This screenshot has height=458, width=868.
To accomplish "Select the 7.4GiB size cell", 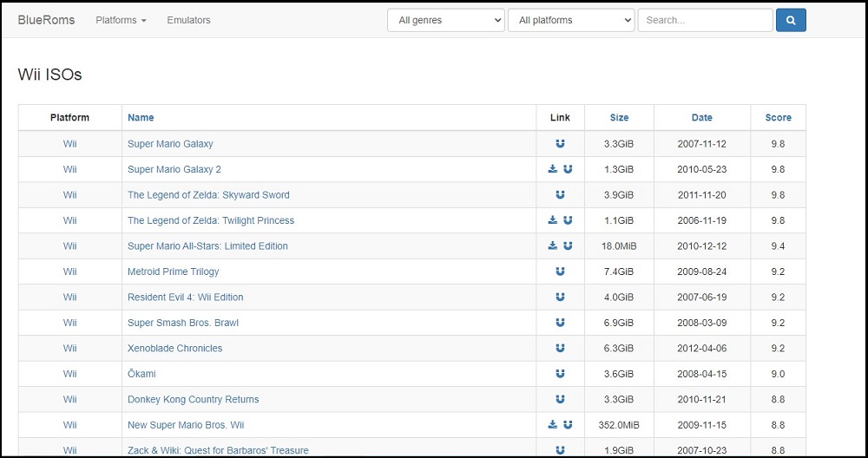I will pos(619,272).
